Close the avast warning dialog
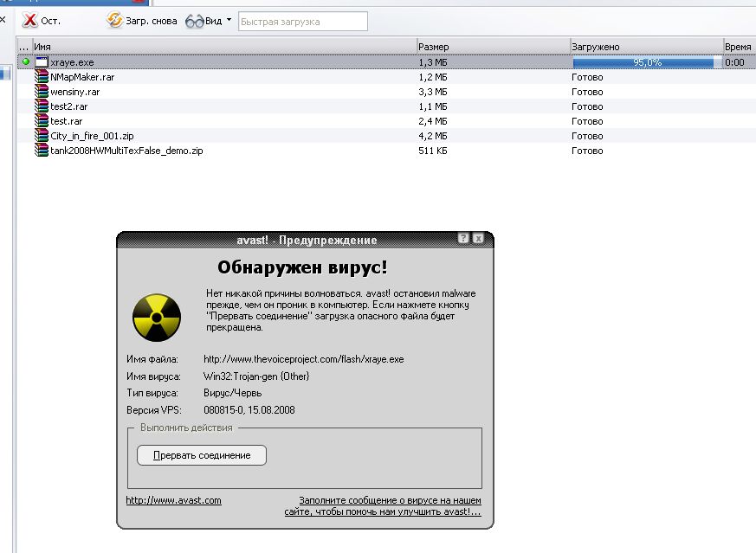This screenshot has height=553, width=756. click(x=478, y=239)
